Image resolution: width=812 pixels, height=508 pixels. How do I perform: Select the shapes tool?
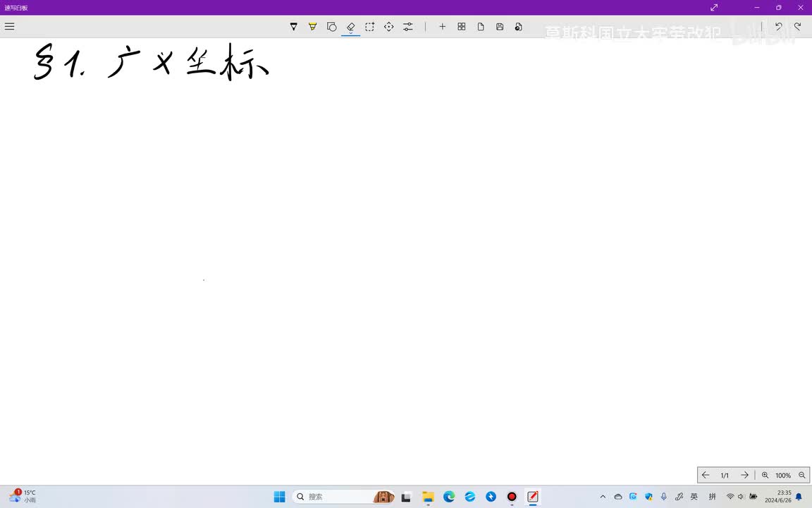point(332,26)
